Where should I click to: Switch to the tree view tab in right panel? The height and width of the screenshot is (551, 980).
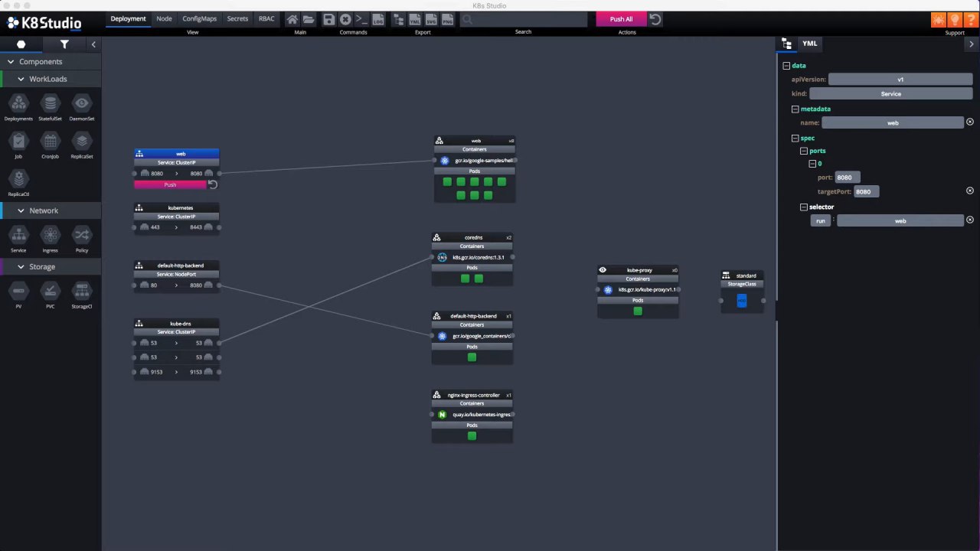786,44
